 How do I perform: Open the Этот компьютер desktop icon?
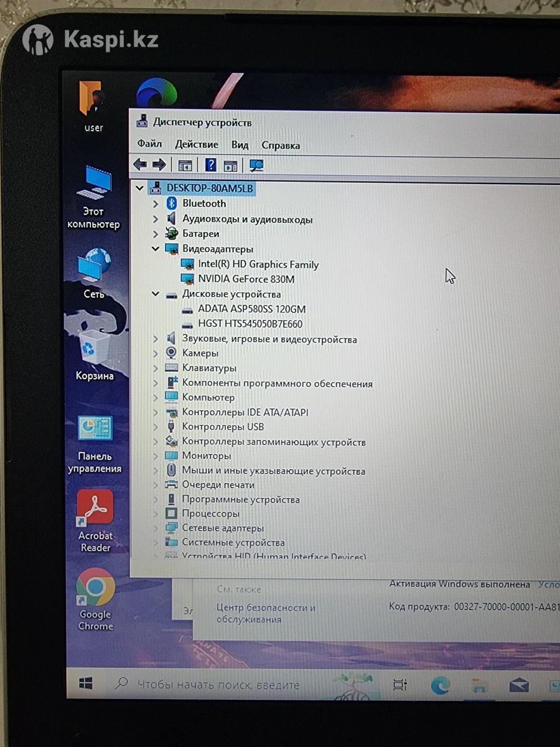pyautogui.click(x=94, y=197)
